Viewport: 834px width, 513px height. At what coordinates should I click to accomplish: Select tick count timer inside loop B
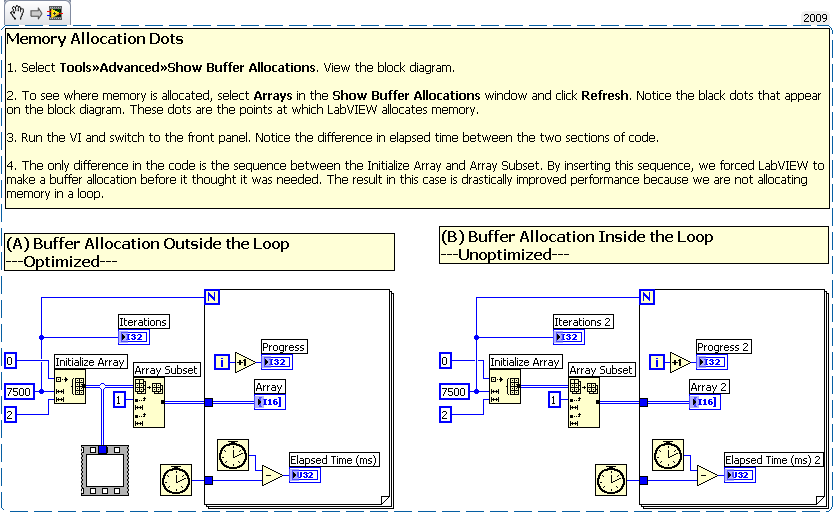[668, 455]
